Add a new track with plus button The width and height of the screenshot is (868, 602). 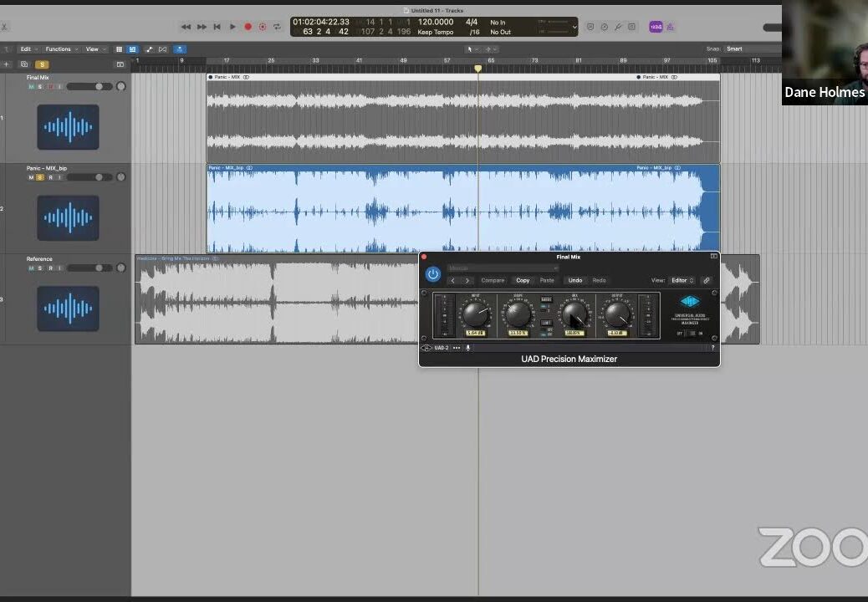click(6, 64)
